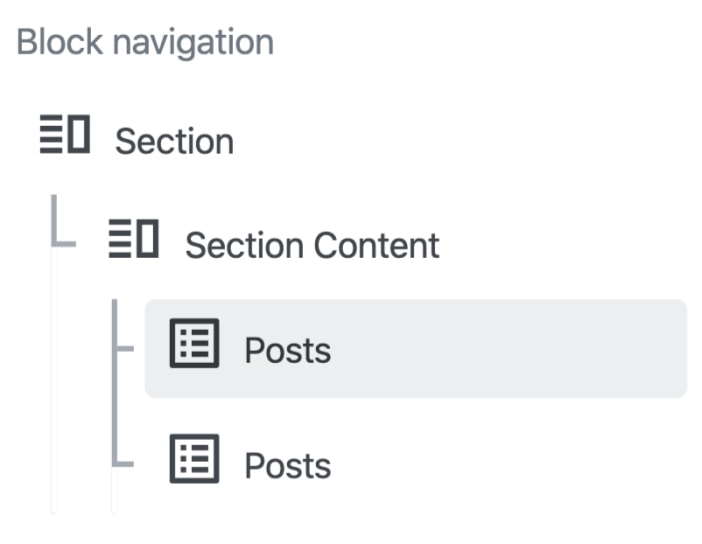Navigate to the root Section item text

(173, 141)
